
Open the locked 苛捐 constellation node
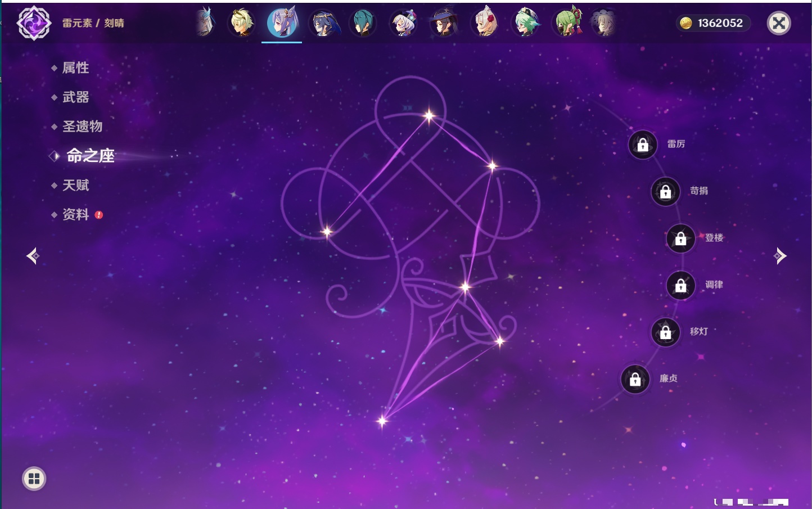tap(666, 192)
